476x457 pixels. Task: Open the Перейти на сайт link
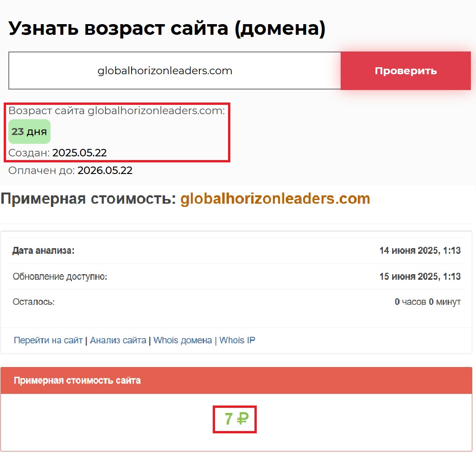[x=48, y=340]
